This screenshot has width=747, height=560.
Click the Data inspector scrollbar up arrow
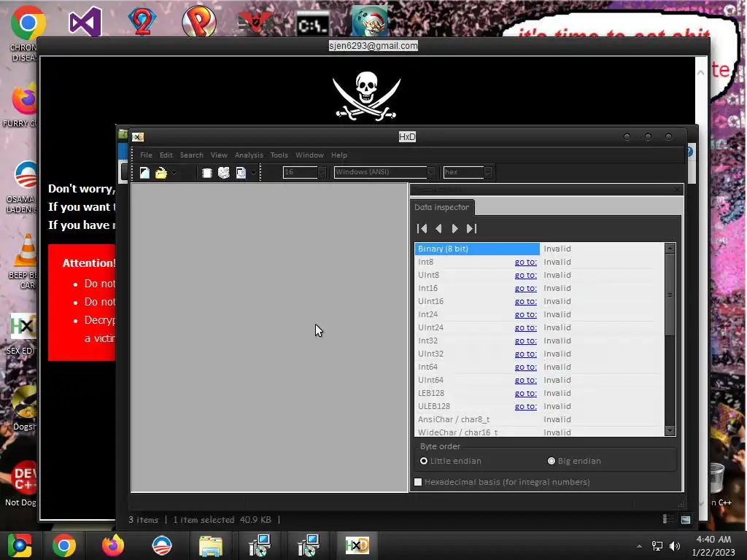coord(670,248)
